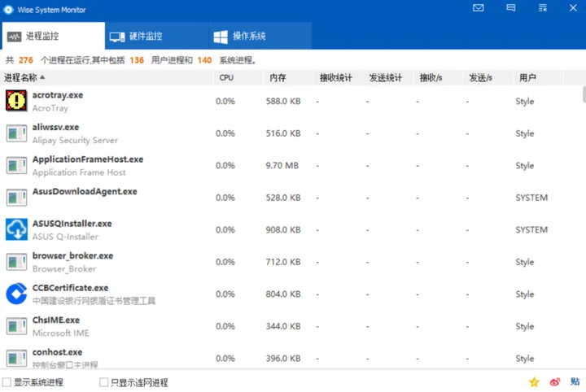This screenshot has height=392, width=586.
Task: Click the 用户 column header
Action: 527,78
